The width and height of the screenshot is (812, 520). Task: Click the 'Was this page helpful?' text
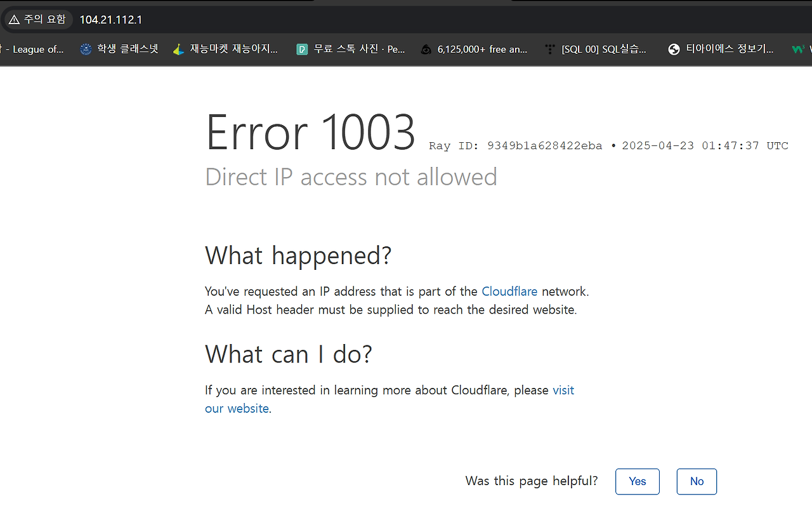point(532,481)
